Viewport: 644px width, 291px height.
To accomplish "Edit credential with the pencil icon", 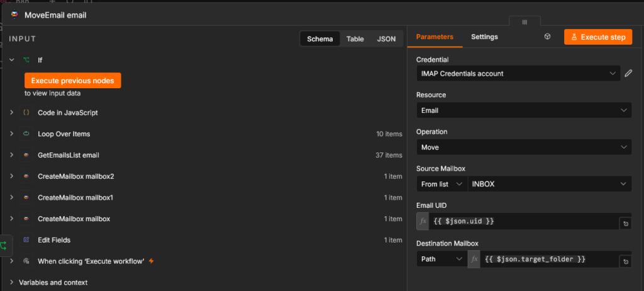I will coord(628,74).
